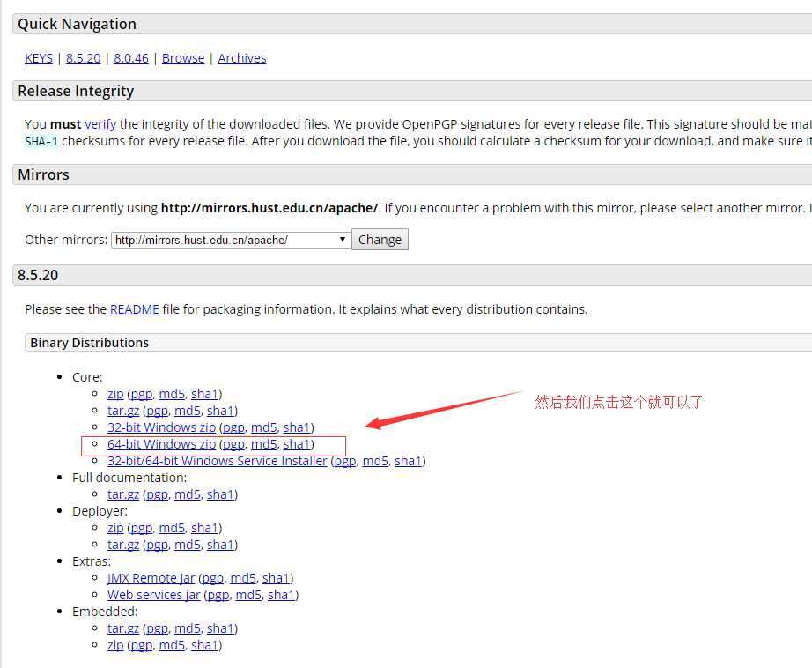Open pgp for Embedded tar.gz

tap(158, 628)
